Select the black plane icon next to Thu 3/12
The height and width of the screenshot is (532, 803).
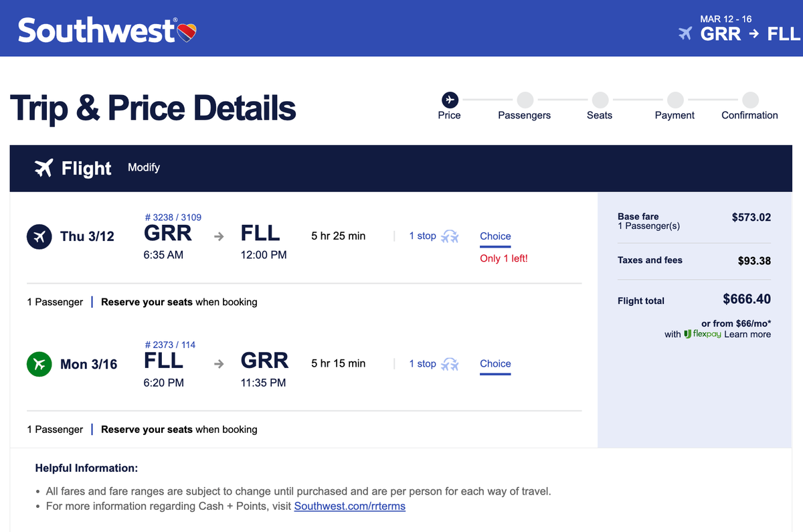point(39,236)
